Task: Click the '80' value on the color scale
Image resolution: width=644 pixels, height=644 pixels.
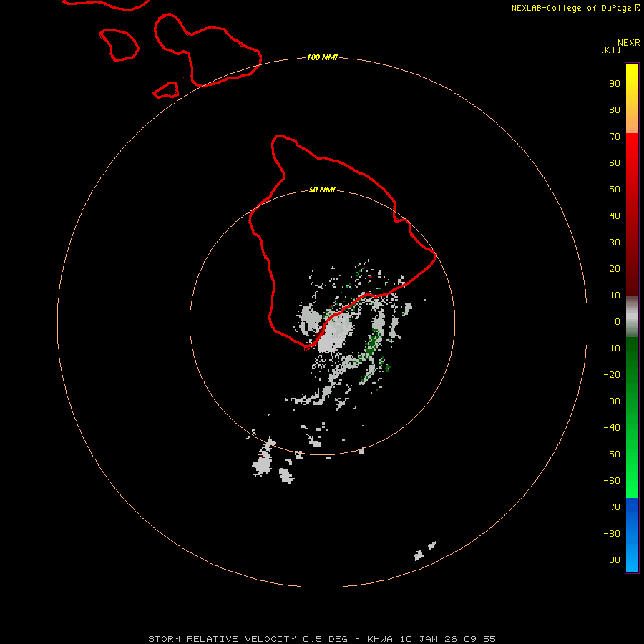Action: [x=615, y=109]
